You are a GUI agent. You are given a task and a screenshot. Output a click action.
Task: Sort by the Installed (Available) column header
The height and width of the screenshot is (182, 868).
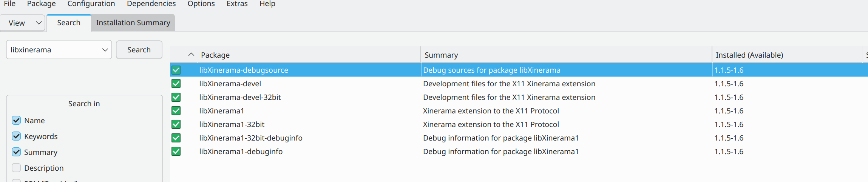(749, 55)
